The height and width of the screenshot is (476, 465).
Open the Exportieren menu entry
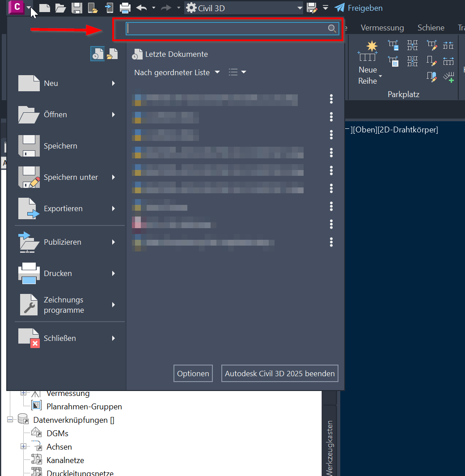67,208
